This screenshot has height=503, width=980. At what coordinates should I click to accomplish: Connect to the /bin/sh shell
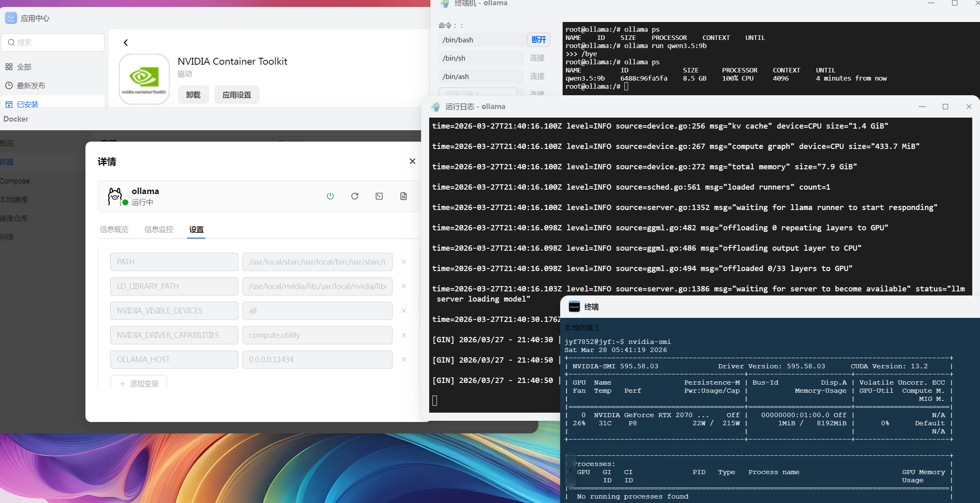point(537,58)
